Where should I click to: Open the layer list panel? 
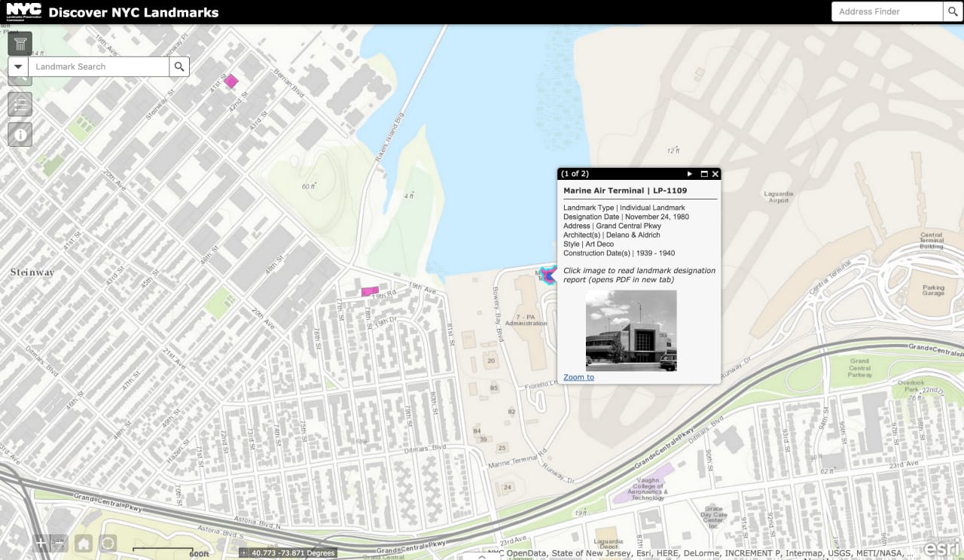coord(20,104)
